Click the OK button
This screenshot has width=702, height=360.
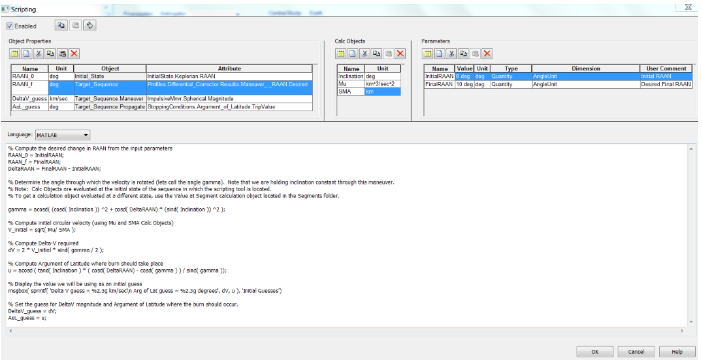click(x=595, y=352)
